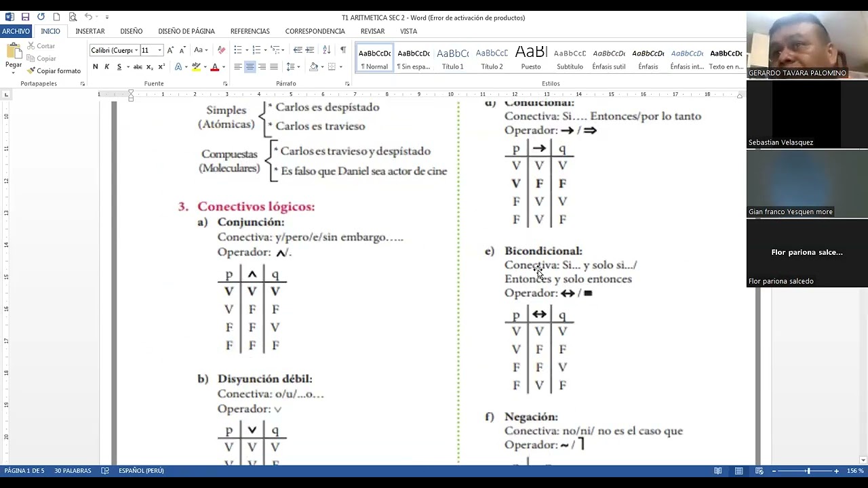The width and height of the screenshot is (868, 488).
Task: Switch to the REFERENCIAS ribbon tab
Action: (x=250, y=31)
